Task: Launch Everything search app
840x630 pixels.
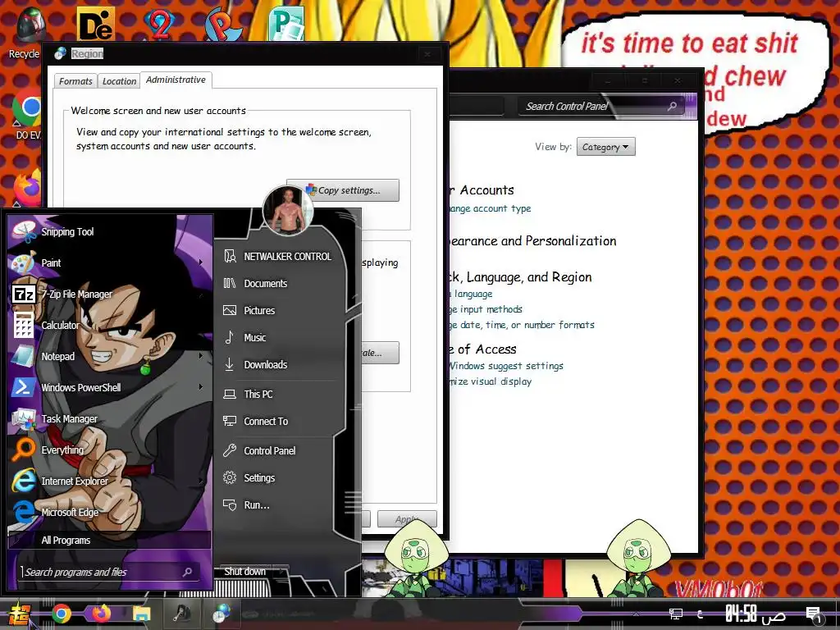Action: pyautogui.click(x=110, y=450)
